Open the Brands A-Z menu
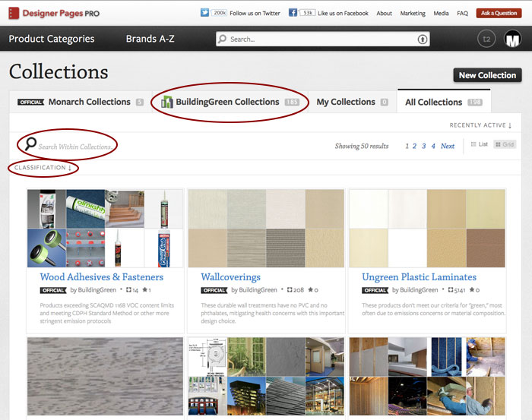 pos(150,39)
